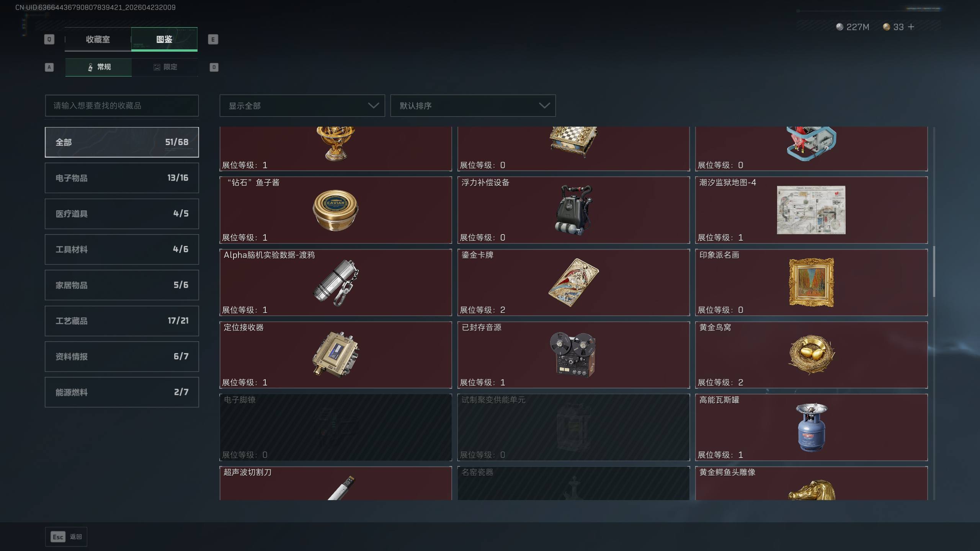This screenshot has height=551, width=980.
Task: Click the impressionist painting icon
Action: [811, 282]
